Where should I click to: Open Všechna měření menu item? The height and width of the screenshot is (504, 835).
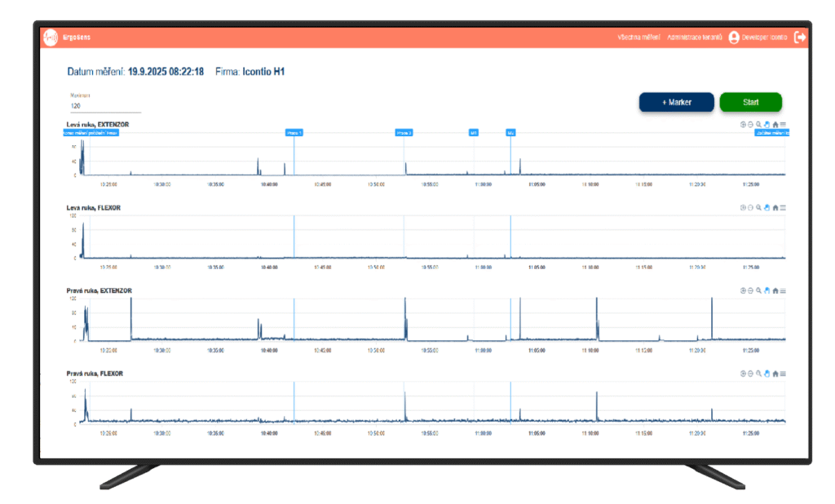click(638, 38)
